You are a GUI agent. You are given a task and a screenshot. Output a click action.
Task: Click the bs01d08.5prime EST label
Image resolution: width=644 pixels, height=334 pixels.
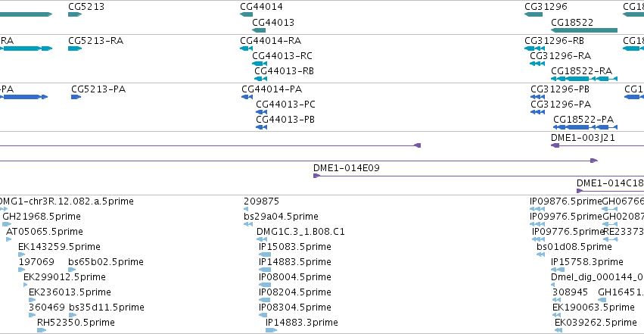[x=574, y=247]
